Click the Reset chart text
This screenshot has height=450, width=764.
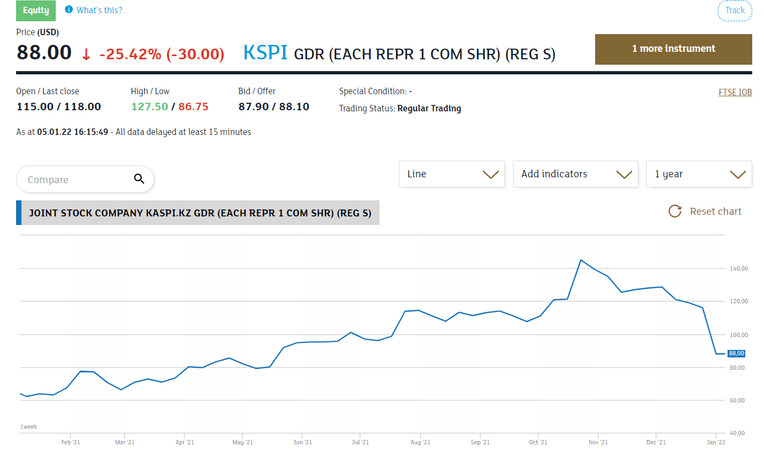[x=715, y=211]
